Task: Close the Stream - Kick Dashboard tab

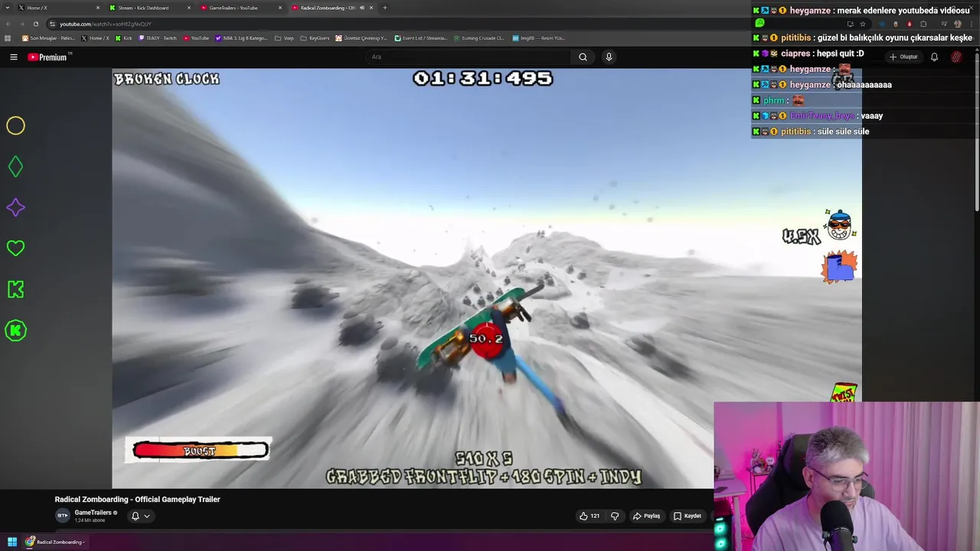Action: (x=189, y=8)
